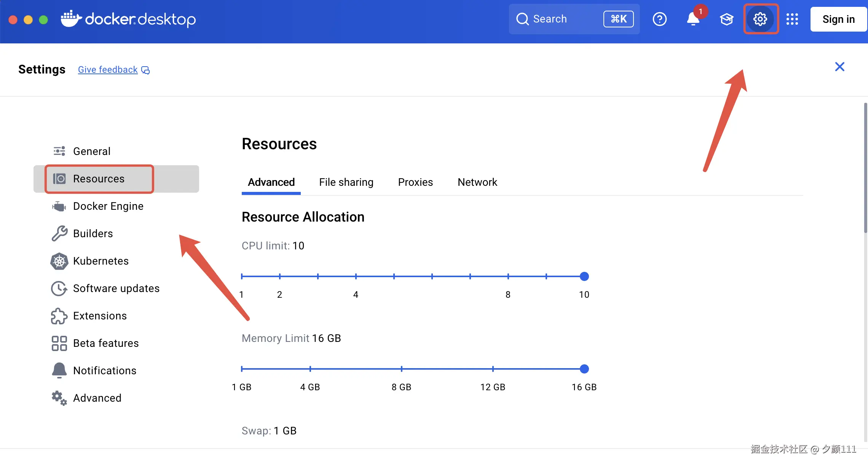Screen dimensions: 868x466
Task: Click the Sign in button
Action: point(838,19)
